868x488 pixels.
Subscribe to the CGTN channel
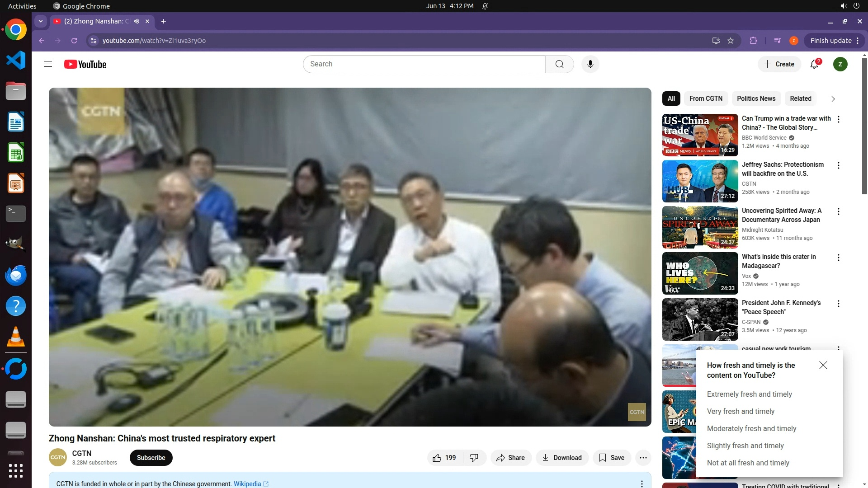151,458
